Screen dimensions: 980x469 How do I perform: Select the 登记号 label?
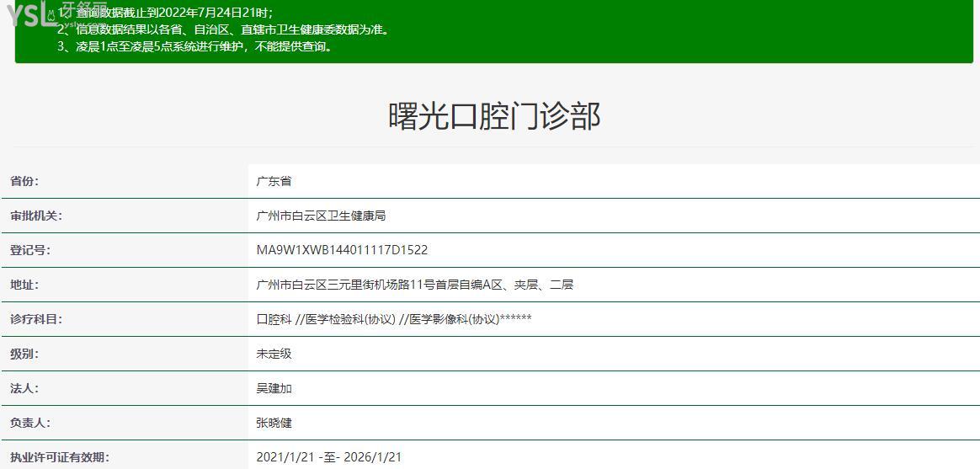pyautogui.click(x=30, y=250)
